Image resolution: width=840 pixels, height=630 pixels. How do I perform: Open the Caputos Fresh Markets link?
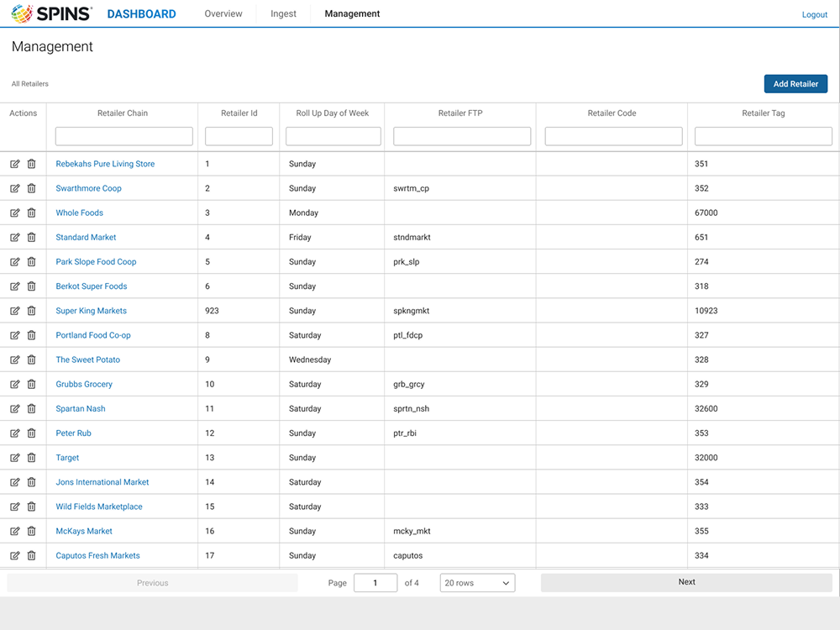97,555
